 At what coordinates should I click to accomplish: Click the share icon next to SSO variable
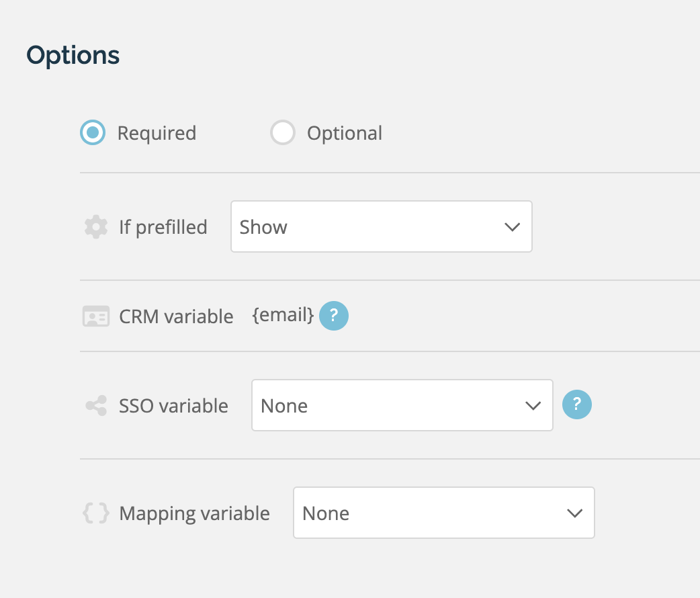pos(95,404)
